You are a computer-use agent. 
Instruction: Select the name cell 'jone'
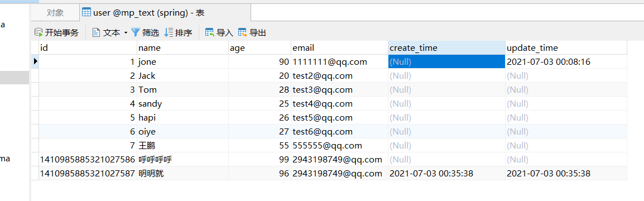(183, 61)
